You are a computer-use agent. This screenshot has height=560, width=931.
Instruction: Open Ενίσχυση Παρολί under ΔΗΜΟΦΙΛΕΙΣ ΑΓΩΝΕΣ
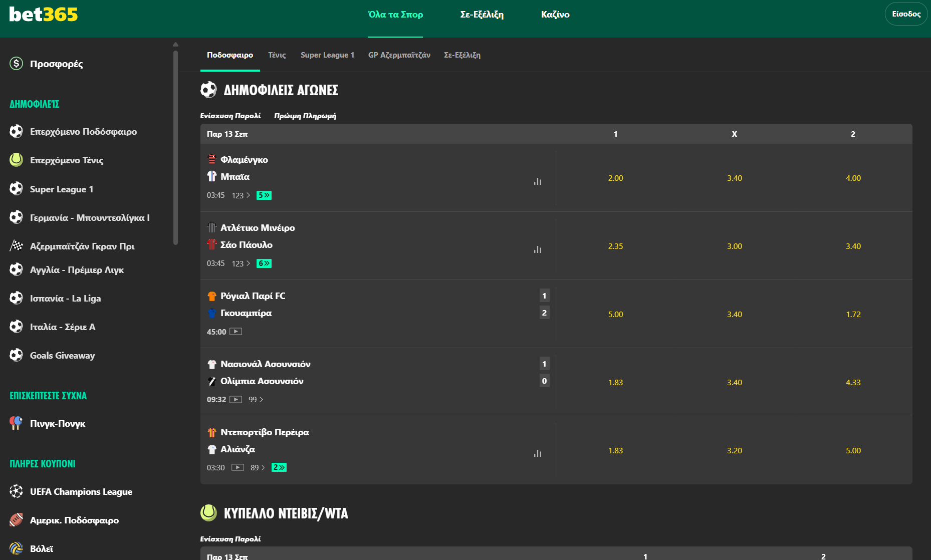[x=230, y=116]
